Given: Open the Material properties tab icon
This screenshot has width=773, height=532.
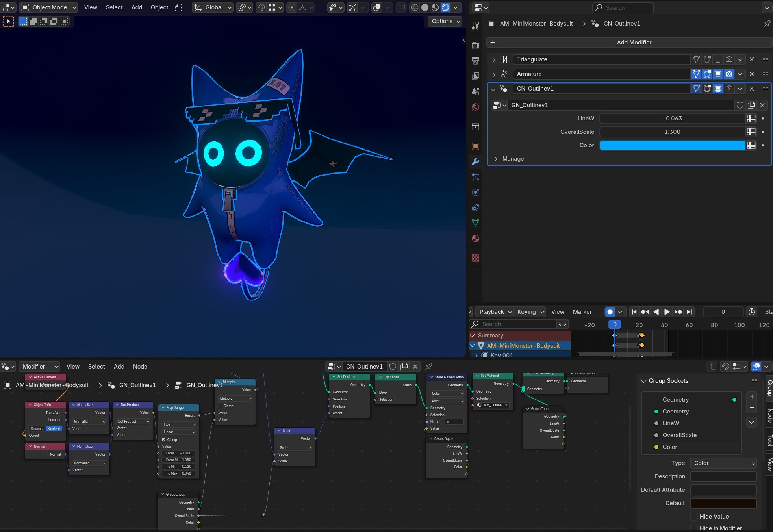Looking at the screenshot, I should [475, 238].
